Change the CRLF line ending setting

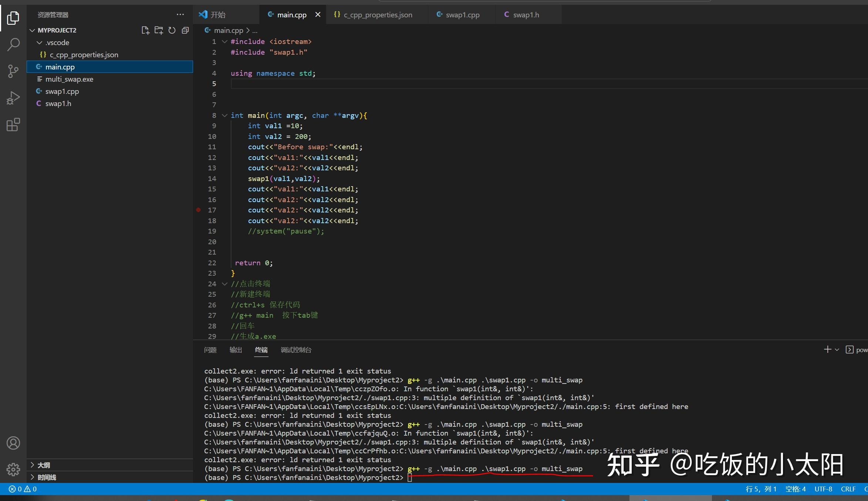click(x=848, y=489)
